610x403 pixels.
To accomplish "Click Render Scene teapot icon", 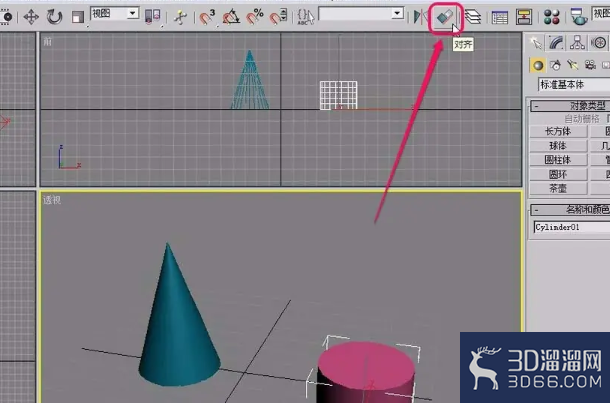I will coord(579,17).
